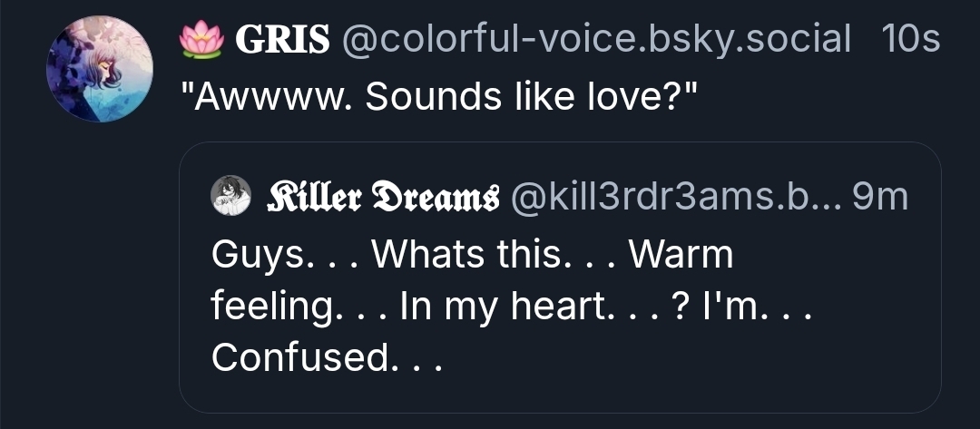Click the 10s post timestamp

tap(908, 40)
